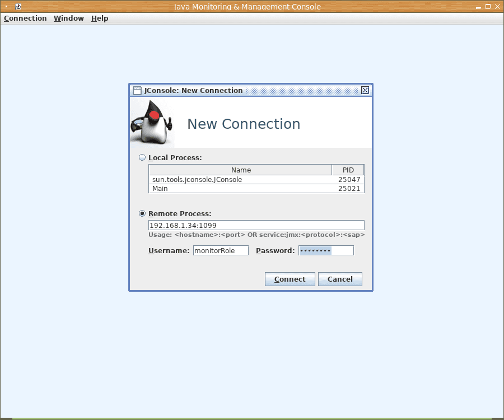Select the sun.tools.jconsole.JConsole process row
The image size is (504, 420).
pyautogui.click(x=256, y=179)
